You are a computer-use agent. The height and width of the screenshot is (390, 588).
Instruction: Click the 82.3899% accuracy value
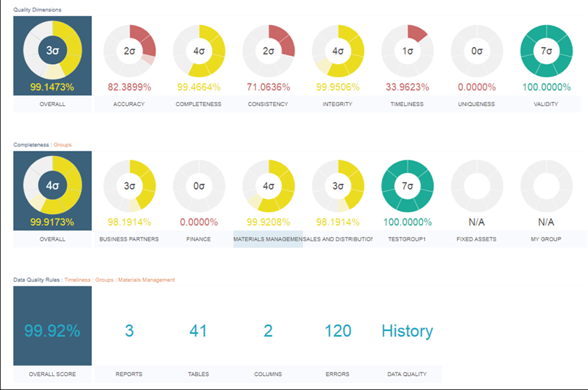130,88
